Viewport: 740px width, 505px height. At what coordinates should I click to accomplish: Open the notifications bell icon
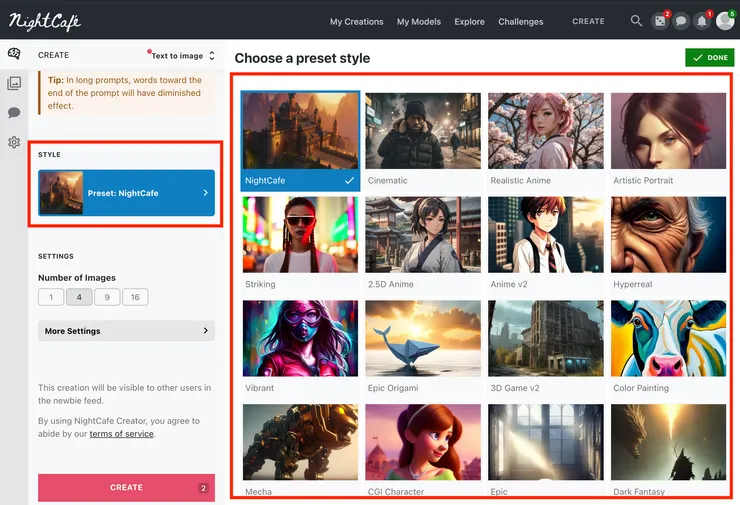pyautogui.click(x=702, y=21)
